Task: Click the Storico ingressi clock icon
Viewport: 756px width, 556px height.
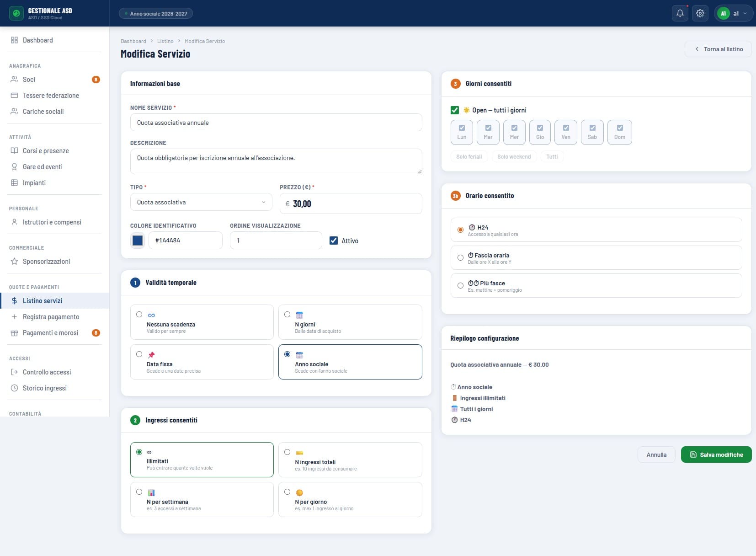Action: tap(14, 388)
